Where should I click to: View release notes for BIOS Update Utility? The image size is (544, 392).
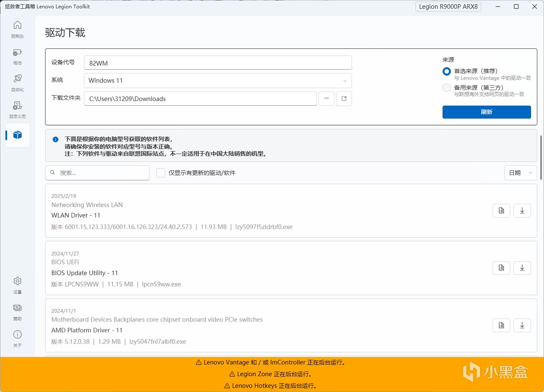click(x=501, y=268)
